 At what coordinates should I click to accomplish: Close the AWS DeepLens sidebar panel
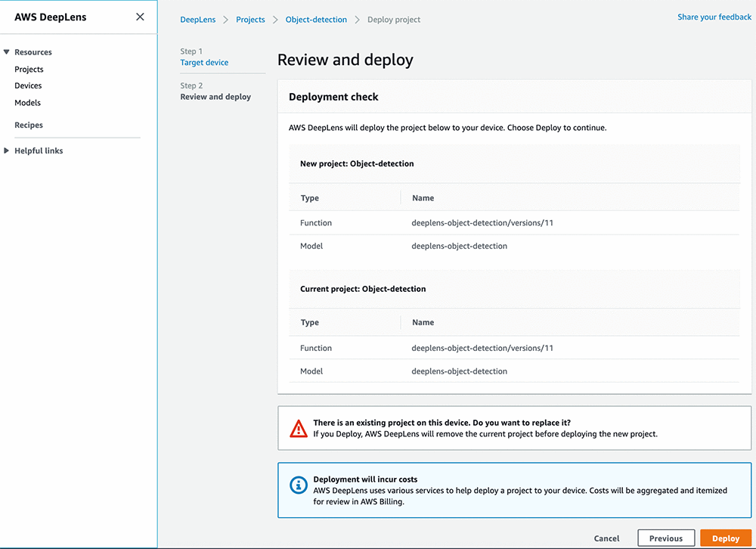[140, 17]
